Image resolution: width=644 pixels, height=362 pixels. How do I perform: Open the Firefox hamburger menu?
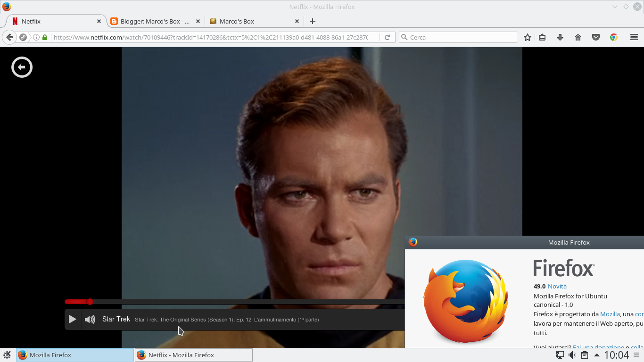coord(634,37)
